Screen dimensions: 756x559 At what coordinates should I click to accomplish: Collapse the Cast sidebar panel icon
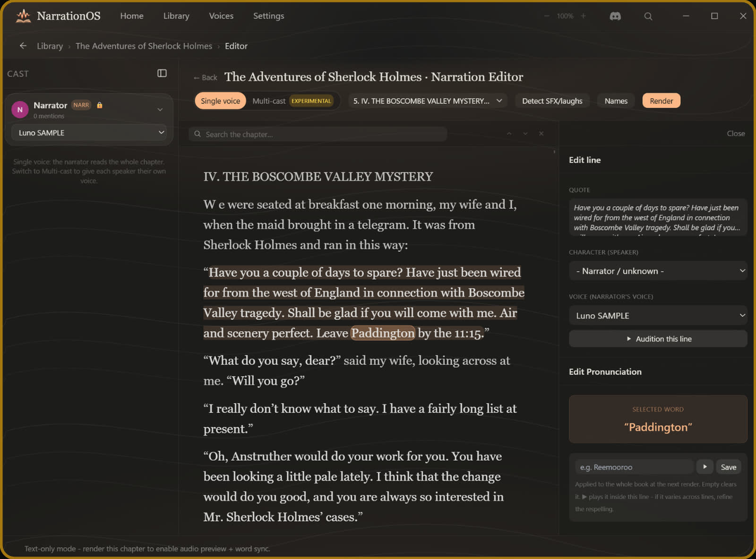pos(162,73)
